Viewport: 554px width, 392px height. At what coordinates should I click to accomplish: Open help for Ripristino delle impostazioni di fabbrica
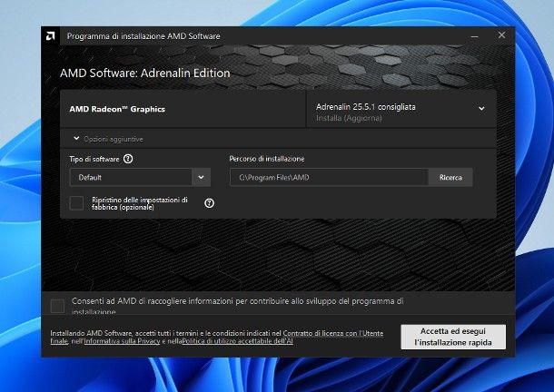[209, 203]
